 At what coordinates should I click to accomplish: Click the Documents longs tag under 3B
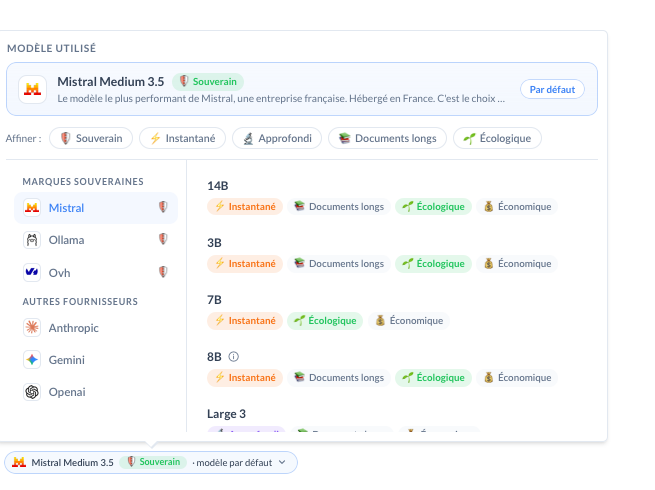339,264
